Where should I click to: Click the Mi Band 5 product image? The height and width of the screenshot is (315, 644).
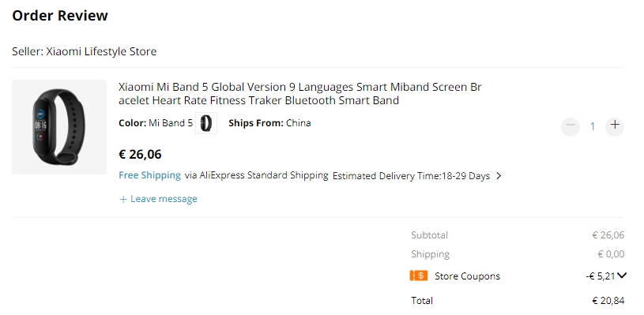point(59,127)
